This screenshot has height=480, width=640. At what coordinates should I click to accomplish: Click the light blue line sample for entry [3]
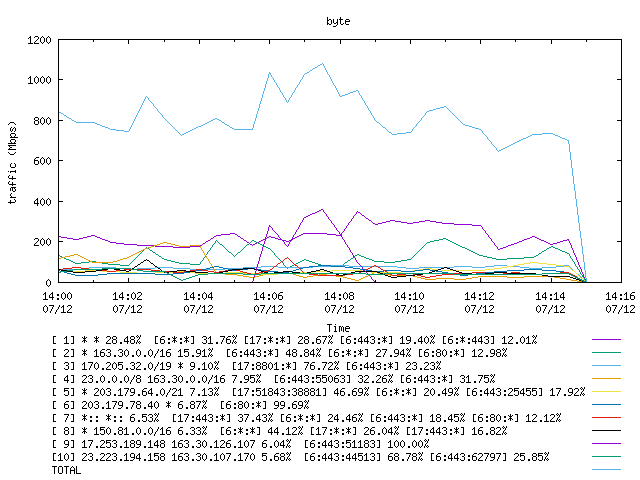click(606, 366)
